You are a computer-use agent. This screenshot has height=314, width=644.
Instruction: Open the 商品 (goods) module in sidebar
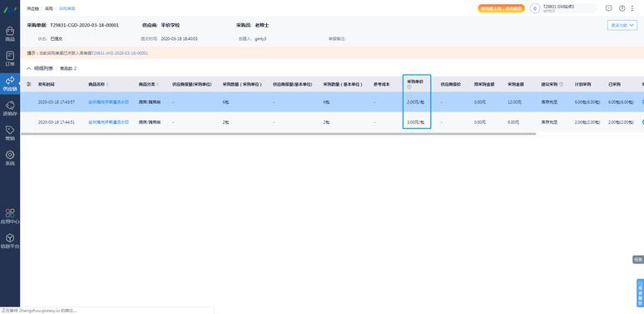pos(10,34)
